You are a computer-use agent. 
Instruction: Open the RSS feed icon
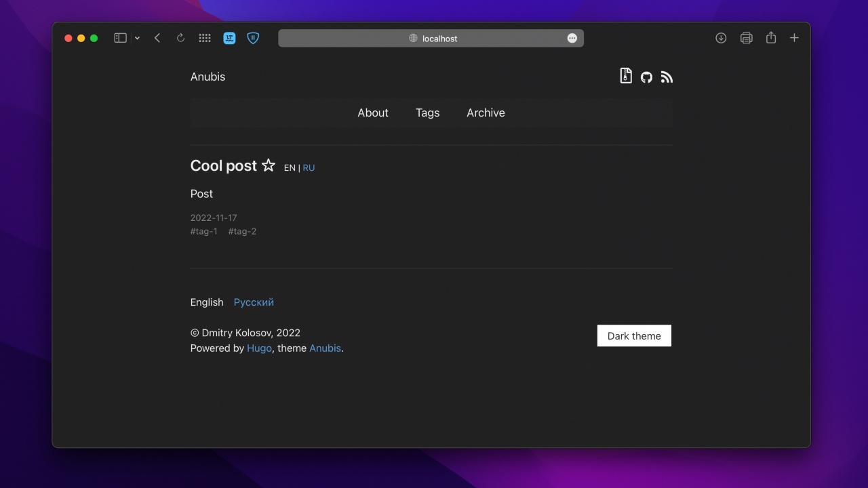667,77
